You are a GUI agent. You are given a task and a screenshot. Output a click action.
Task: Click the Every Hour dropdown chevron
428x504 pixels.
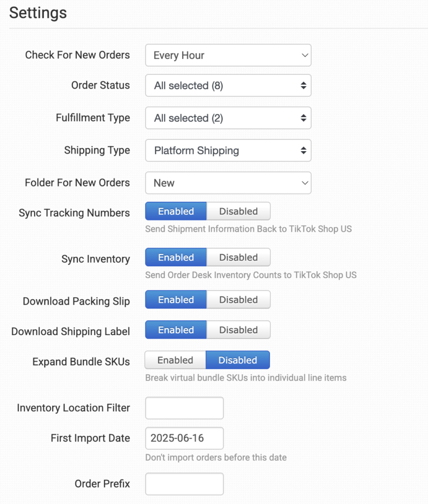pos(304,55)
